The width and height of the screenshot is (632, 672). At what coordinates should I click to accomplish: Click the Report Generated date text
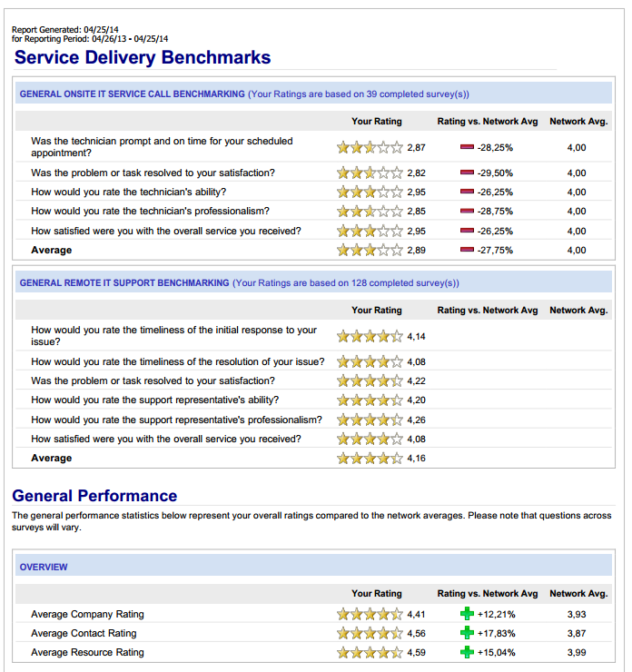65,30
